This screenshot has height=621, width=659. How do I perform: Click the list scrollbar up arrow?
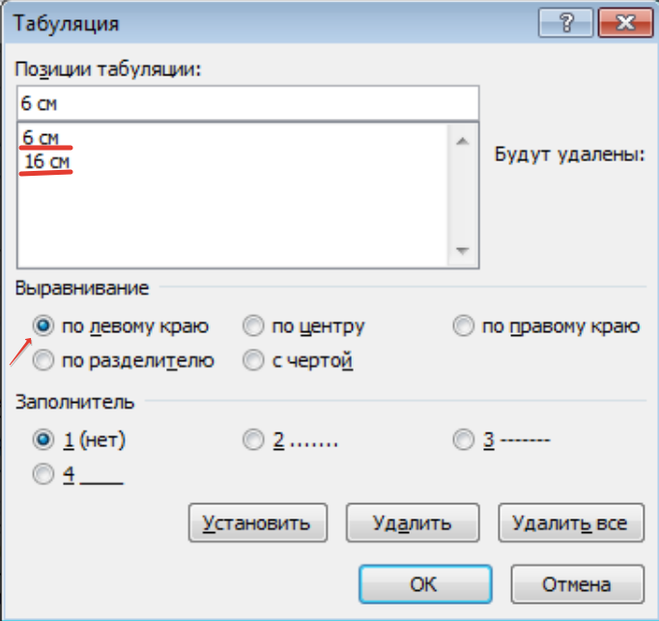(x=461, y=141)
